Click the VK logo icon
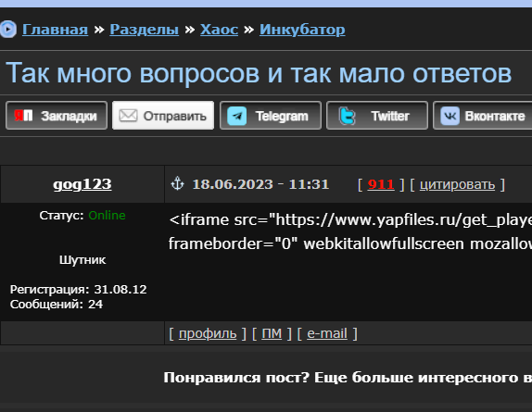Viewport: 532px width, 412px height. click(x=450, y=116)
